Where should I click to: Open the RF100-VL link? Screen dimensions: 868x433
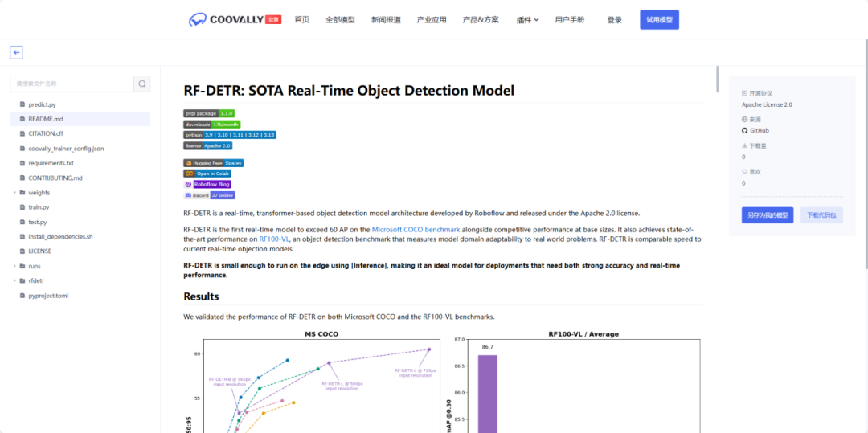tap(274, 239)
